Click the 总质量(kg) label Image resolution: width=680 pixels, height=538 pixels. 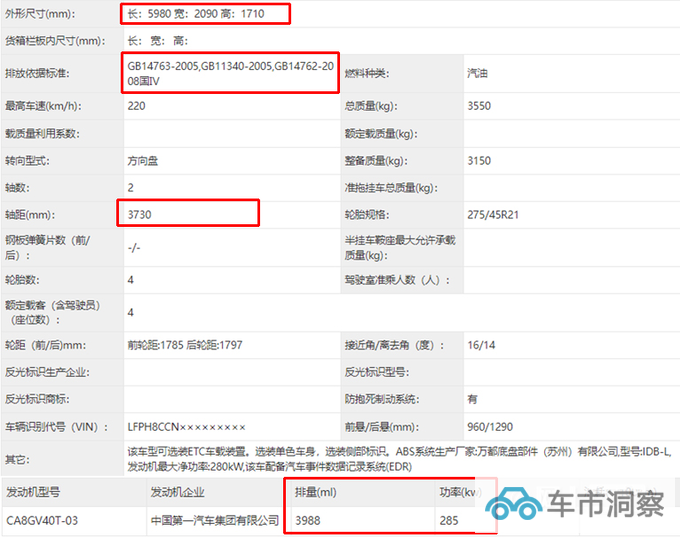(x=371, y=106)
